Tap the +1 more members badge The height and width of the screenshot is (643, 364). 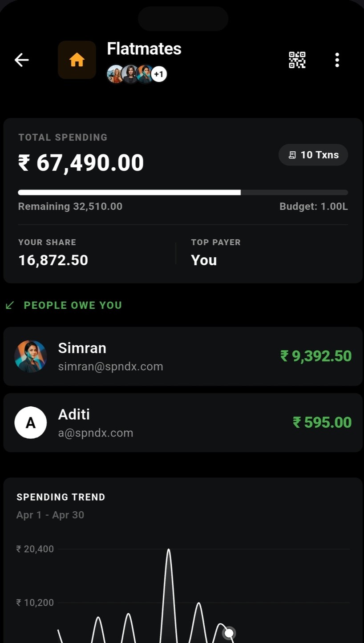[159, 74]
